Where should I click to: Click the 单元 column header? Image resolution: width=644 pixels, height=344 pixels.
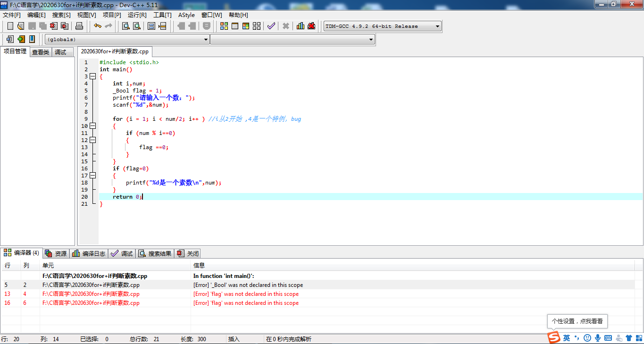[x=115, y=266]
